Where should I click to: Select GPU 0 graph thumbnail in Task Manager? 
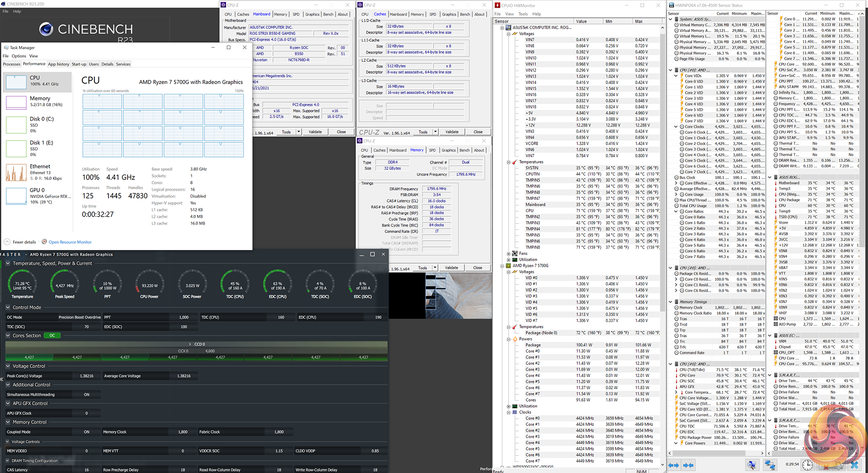point(16,196)
